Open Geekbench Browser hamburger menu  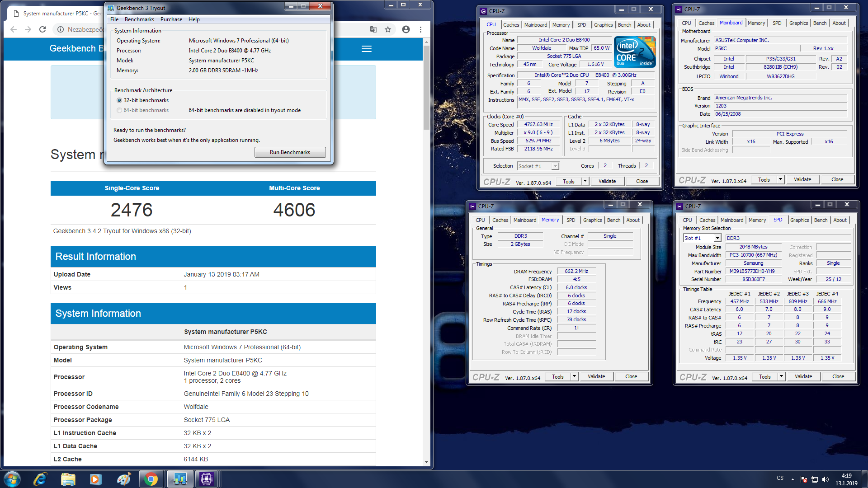[x=367, y=49]
